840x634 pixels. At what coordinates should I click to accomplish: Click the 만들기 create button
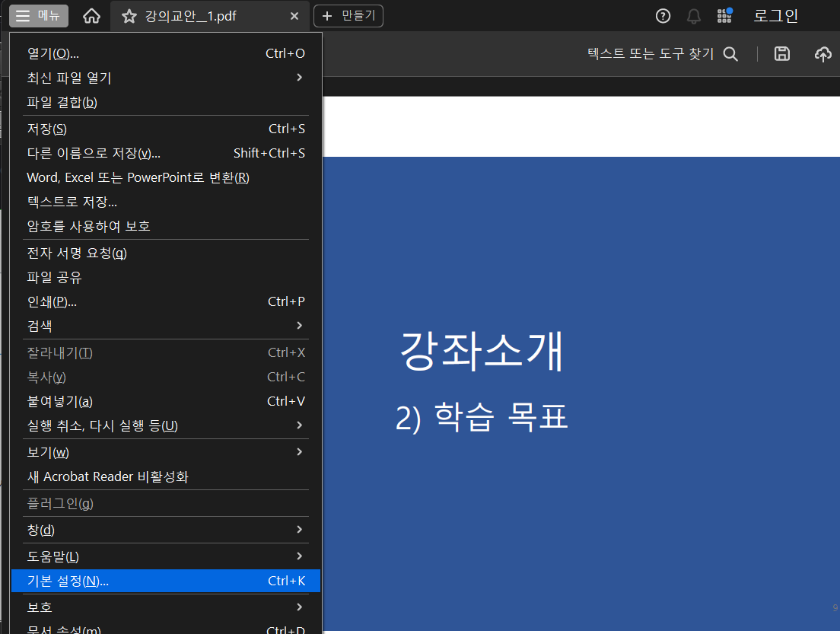348,15
